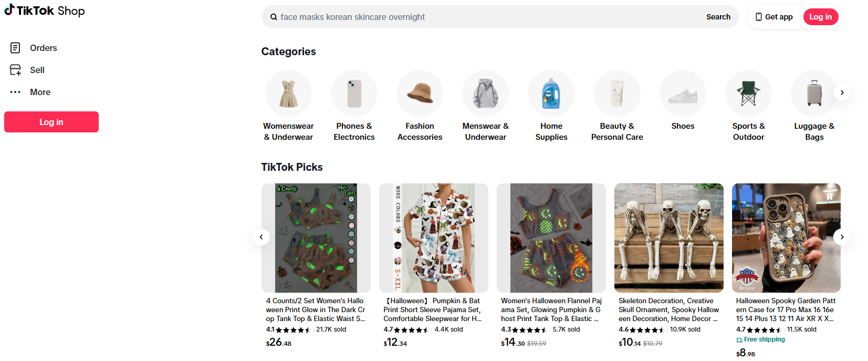Click the Home Supplies category icon
This screenshot has height=361, width=868.
pos(551,93)
